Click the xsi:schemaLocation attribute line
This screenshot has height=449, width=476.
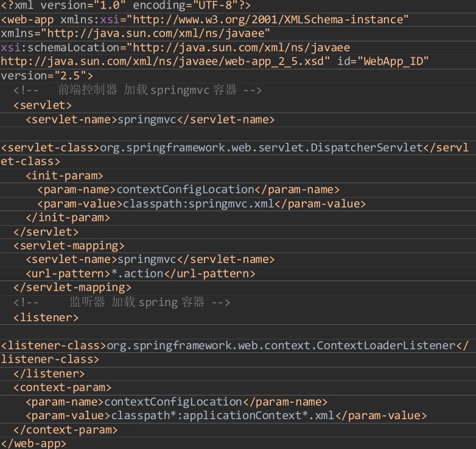tap(175, 47)
